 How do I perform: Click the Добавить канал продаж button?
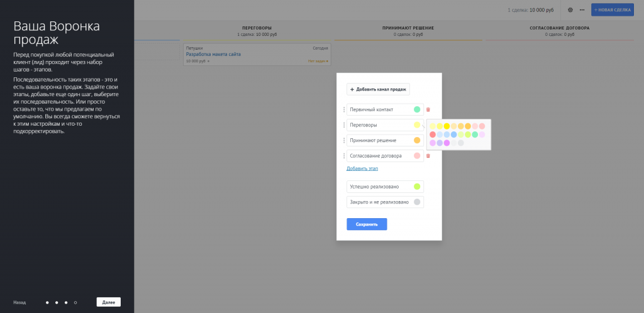(x=379, y=90)
